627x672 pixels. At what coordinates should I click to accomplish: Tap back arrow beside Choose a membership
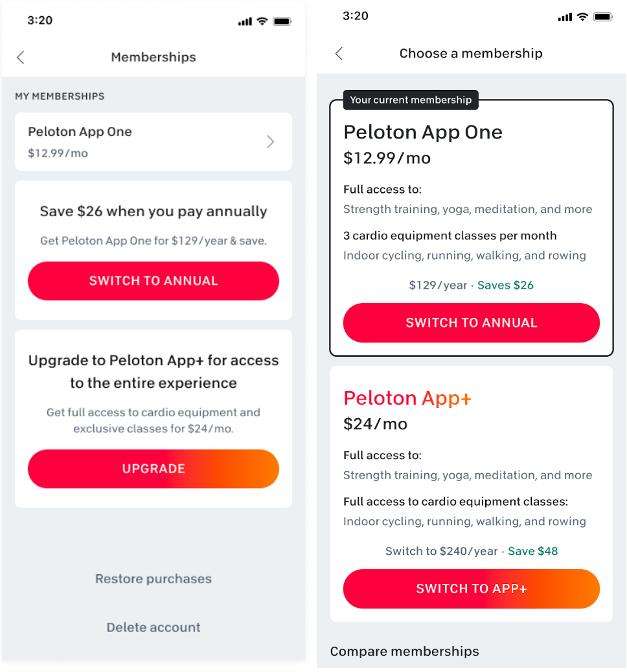click(x=339, y=54)
